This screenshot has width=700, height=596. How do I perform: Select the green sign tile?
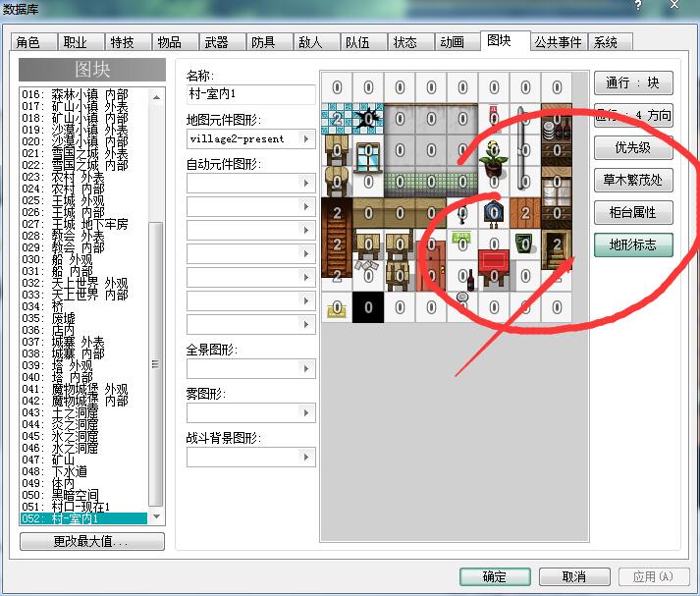462,238
